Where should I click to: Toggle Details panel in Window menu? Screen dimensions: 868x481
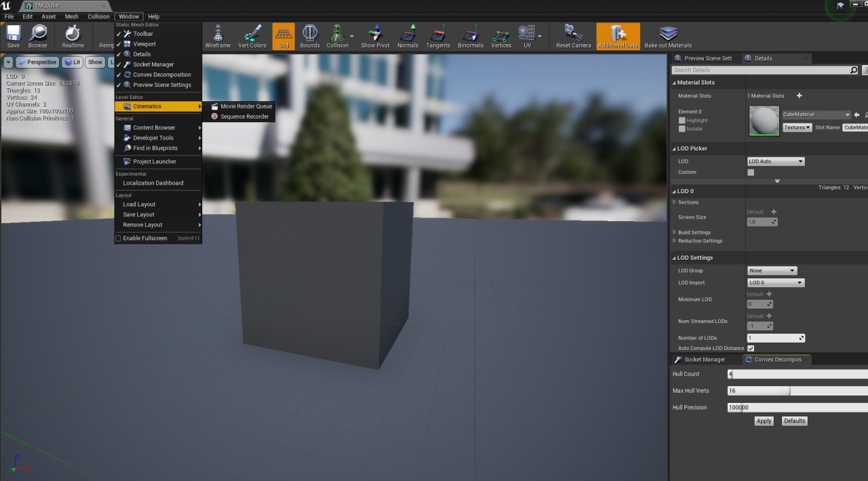pyautogui.click(x=158, y=54)
